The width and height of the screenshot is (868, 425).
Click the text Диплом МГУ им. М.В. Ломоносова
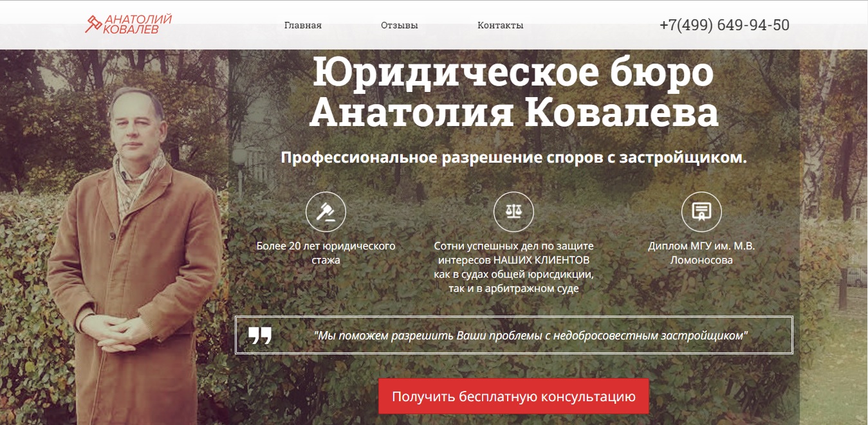[701, 253]
